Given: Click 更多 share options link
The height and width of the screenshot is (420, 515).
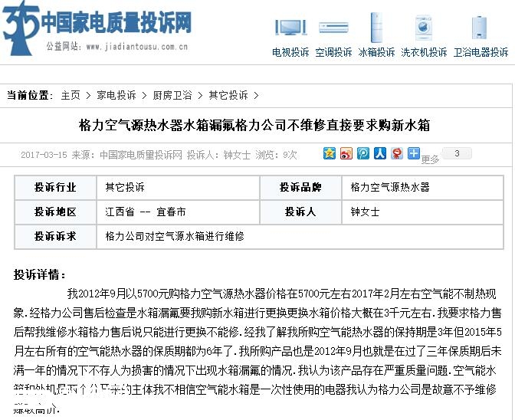Looking at the screenshot, I should coord(430,159).
